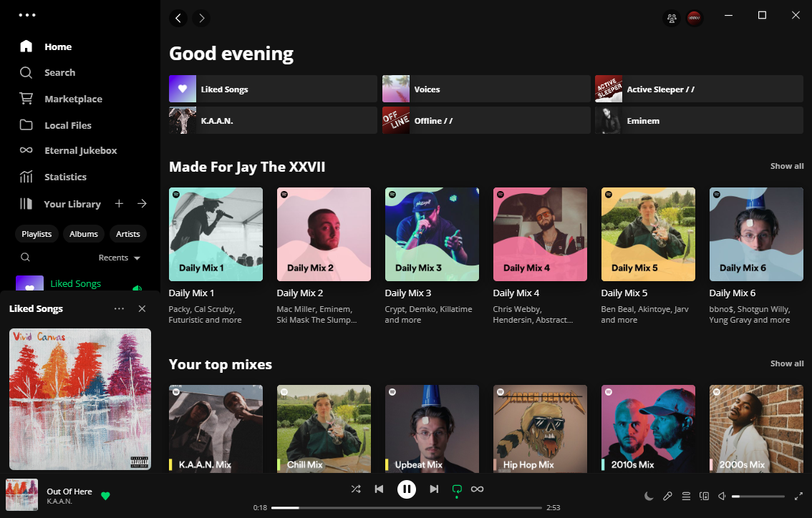The height and width of the screenshot is (518, 812).
Task: Open lyrics with the microphone icon
Action: (x=667, y=496)
